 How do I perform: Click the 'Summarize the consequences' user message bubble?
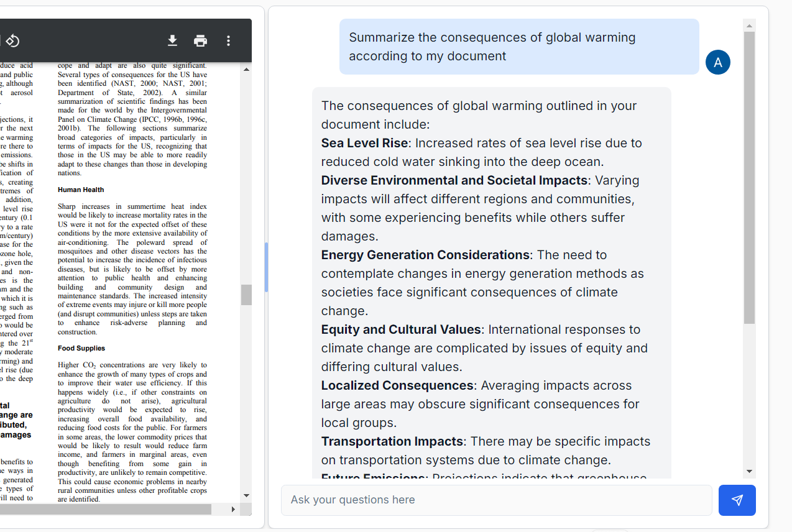519,47
